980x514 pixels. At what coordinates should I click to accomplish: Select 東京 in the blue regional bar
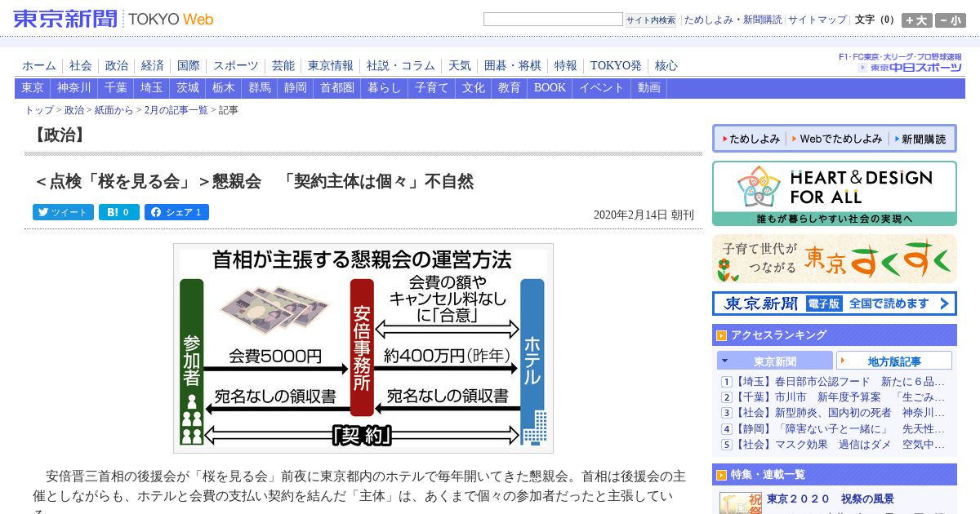[x=33, y=88]
